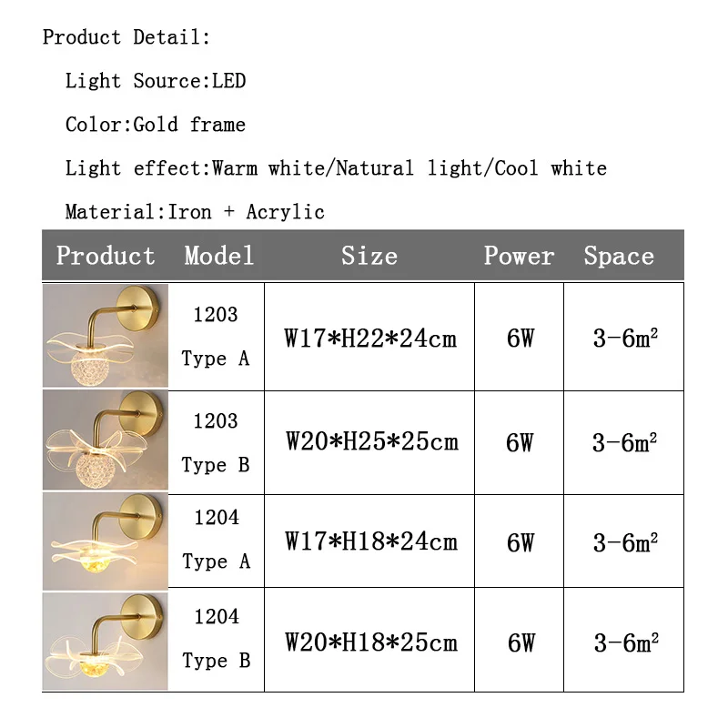
Task: Select the Size column header
Action: coord(369,256)
